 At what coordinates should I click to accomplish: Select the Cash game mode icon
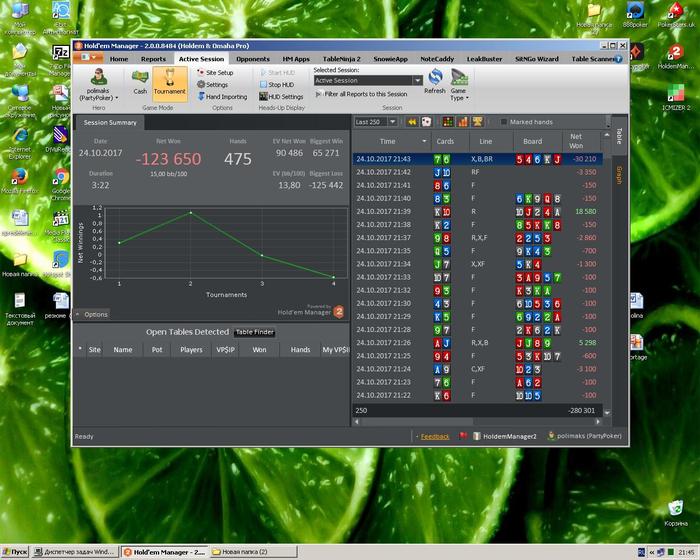[x=140, y=82]
